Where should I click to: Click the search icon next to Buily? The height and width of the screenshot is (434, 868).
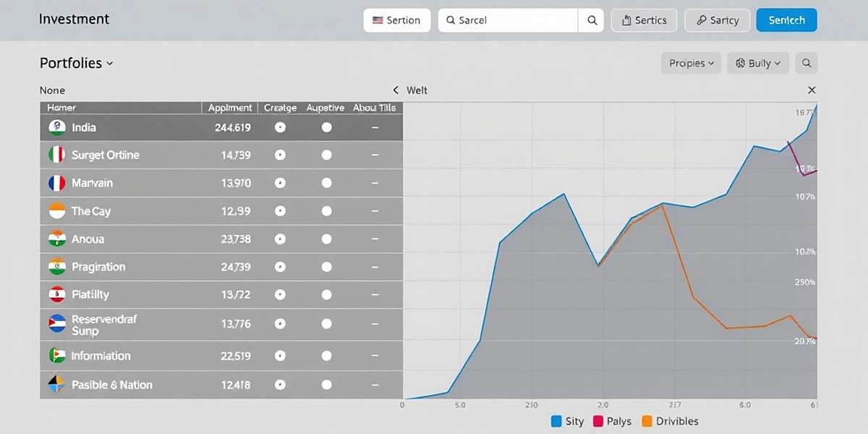(x=807, y=63)
